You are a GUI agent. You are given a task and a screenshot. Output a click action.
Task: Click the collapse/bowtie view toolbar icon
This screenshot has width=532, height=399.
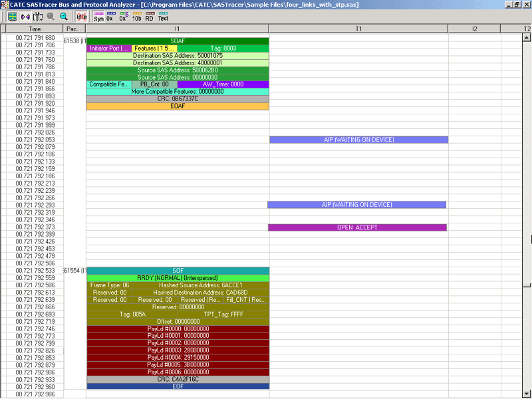pyautogui.click(x=25, y=17)
